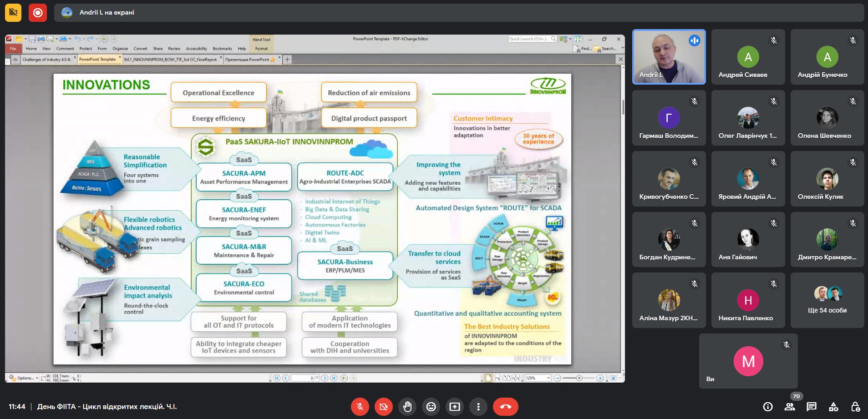868x419 pixels.
Task: Turn on camera in the Meet control bar
Action: pyautogui.click(x=384, y=407)
